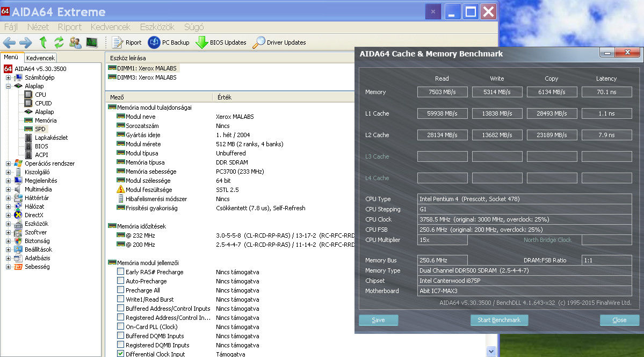Image resolution: width=644 pixels, height=357 pixels.
Task: Toggle Early RAS# Precharge checkbox
Action: click(x=120, y=272)
